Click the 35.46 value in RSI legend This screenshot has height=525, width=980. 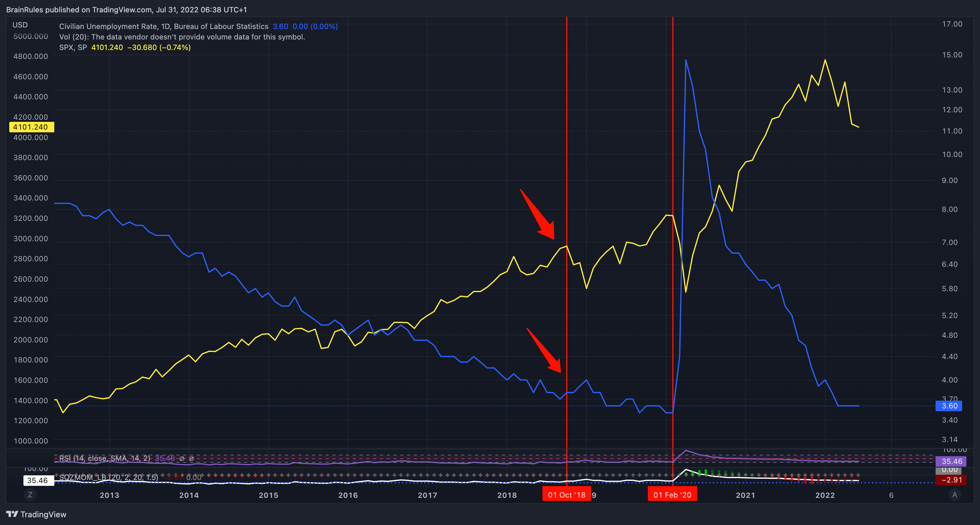click(x=165, y=458)
